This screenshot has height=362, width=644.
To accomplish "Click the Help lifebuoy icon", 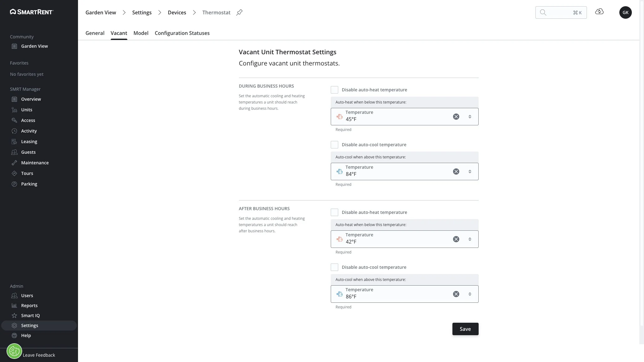I will (14, 335).
